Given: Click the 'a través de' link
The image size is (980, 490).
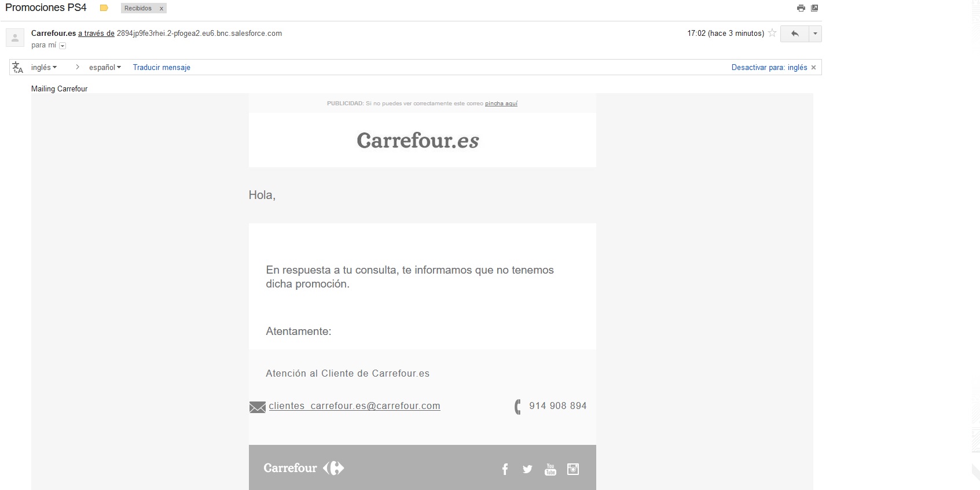Looking at the screenshot, I should [x=96, y=34].
